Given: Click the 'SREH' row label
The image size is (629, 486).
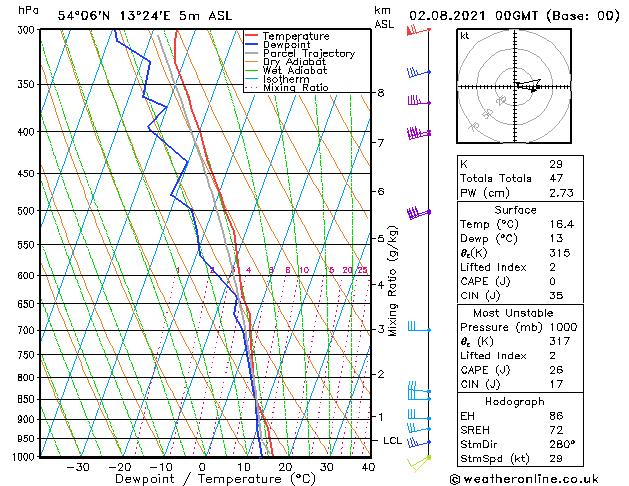Looking at the screenshot, I should 475,430.
